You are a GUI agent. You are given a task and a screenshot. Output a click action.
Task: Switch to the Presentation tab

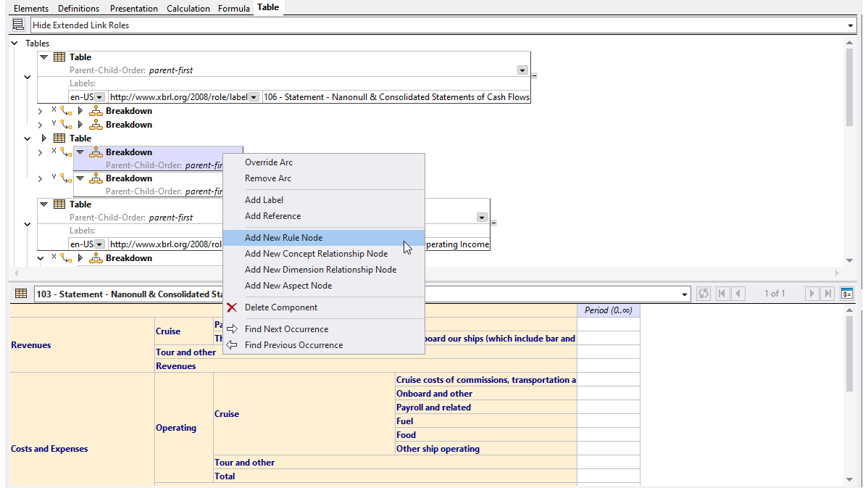click(x=133, y=8)
